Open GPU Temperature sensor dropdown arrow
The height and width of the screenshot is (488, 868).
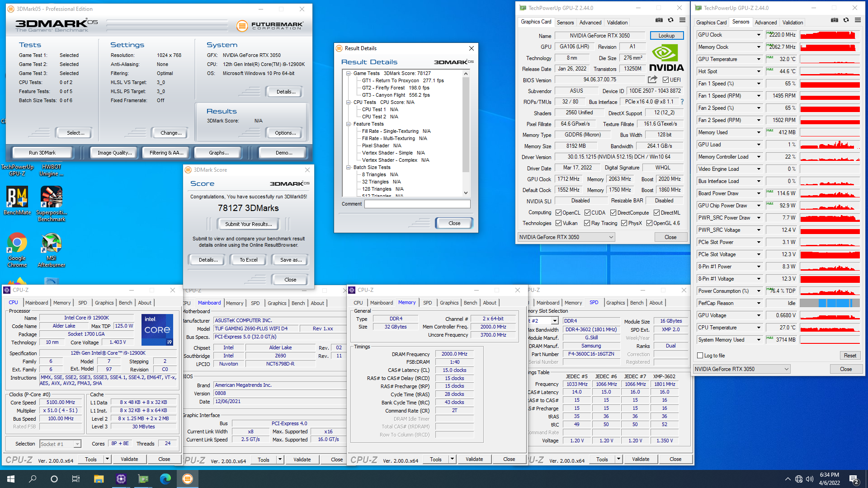point(759,59)
